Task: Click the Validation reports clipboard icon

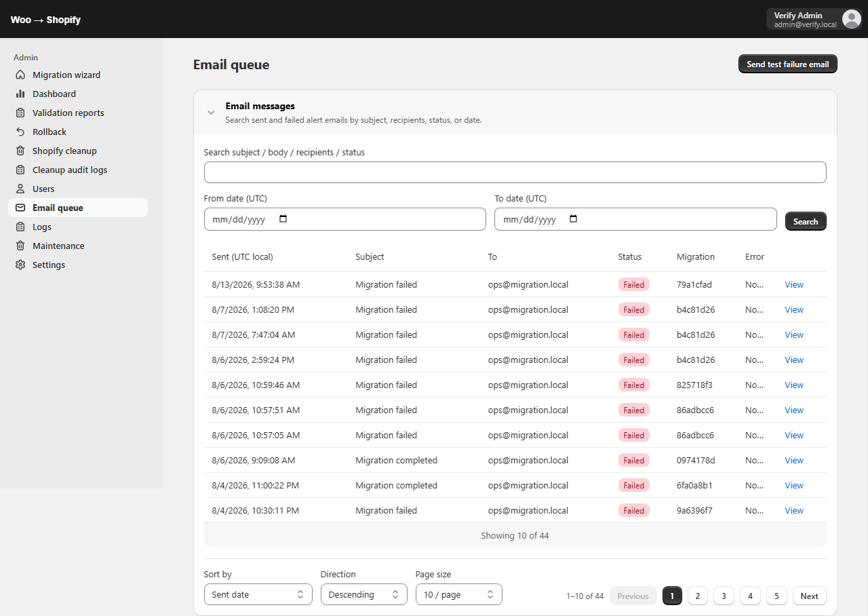Action: point(20,113)
